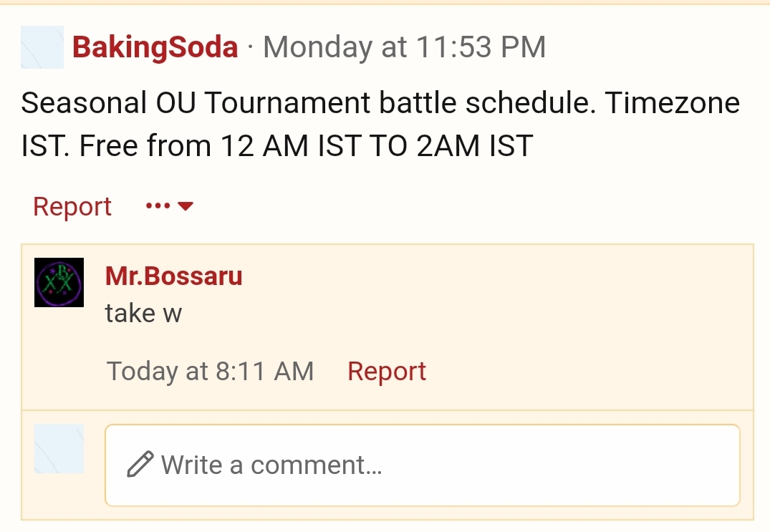Click the dot separator after BakingSoda's name
Image resolution: width=770 pixels, height=532 pixels.
point(251,47)
